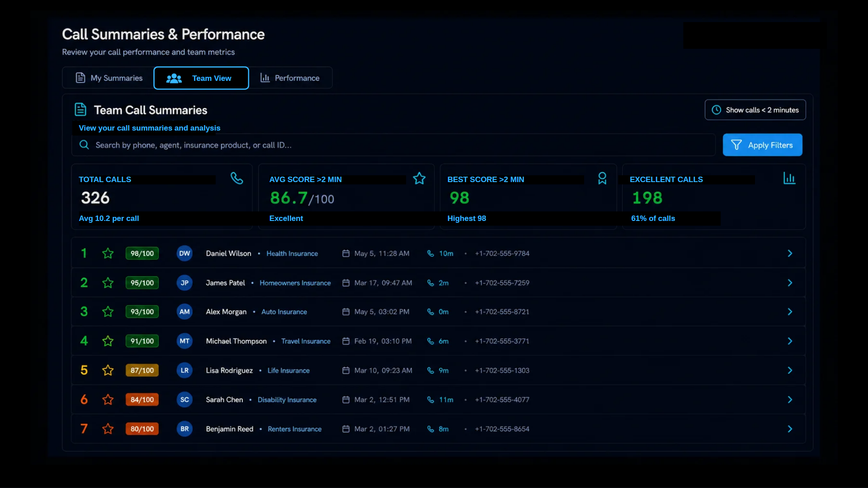Open Benjamin Reed call via chevron
This screenshot has width=868, height=488.
click(x=790, y=429)
